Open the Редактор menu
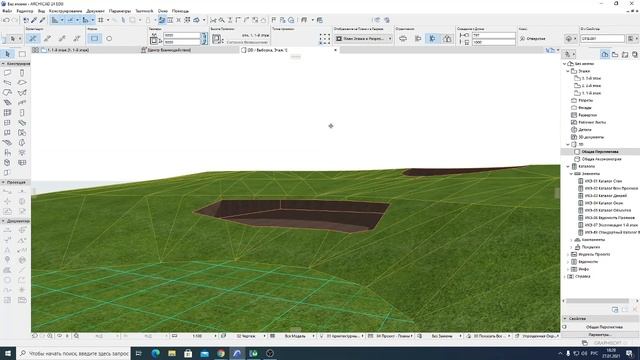Image resolution: width=640 pixels, height=360 pixels. pyautogui.click(x=24, y=11)
